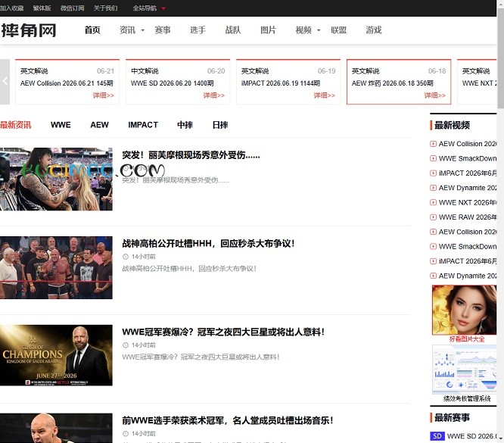
Task: Open article 突发！丽芙摩根现场秀意外受伤
Action: [191, 155]
